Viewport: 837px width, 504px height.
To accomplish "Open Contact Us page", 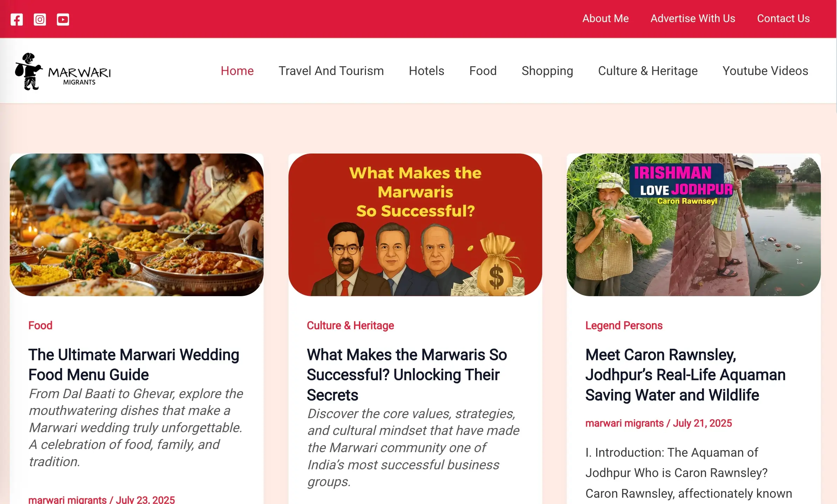I will pos(783,19).
